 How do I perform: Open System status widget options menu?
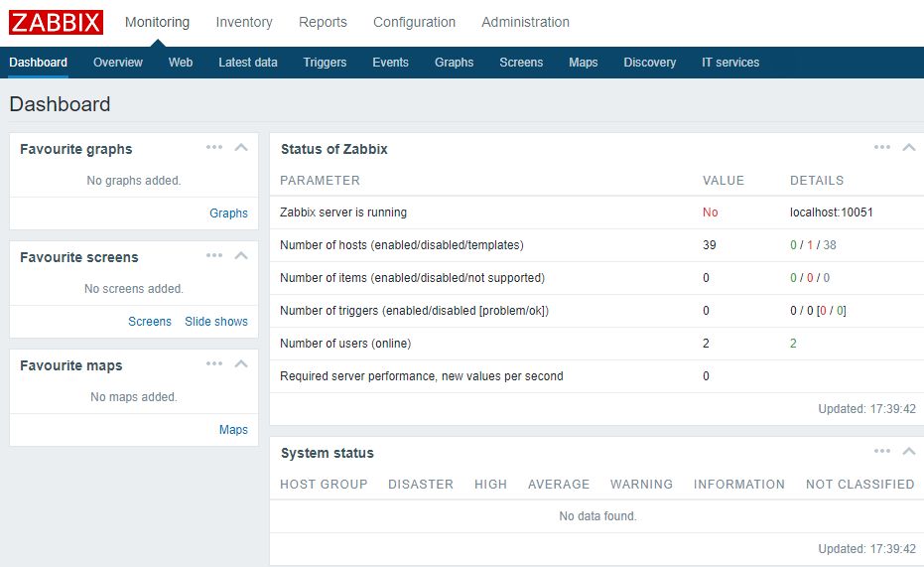pos(882,452)
